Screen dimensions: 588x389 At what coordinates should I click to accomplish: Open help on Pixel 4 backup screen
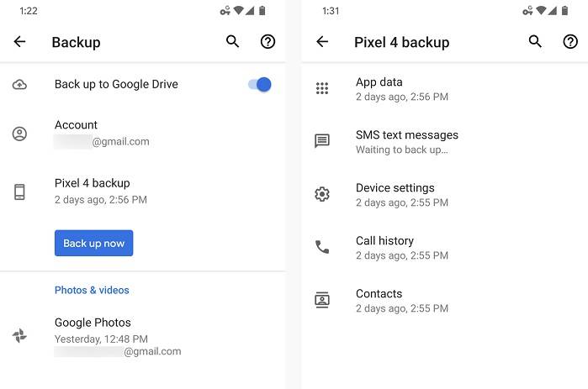click(x=570, y=41)
